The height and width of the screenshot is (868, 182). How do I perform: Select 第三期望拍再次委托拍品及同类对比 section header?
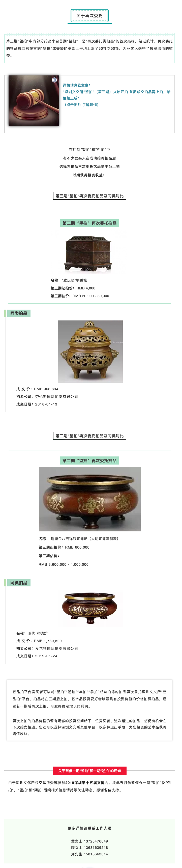coord(89,196)
